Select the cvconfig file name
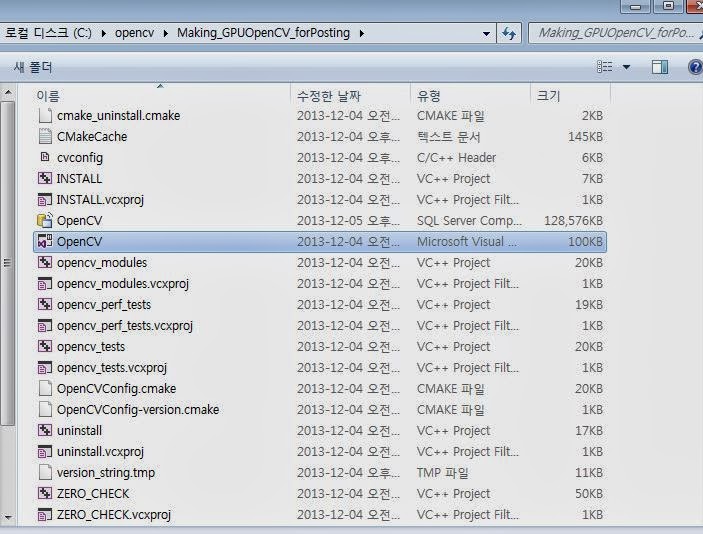This screenshot has width=703, height=534. pos(80,157)
